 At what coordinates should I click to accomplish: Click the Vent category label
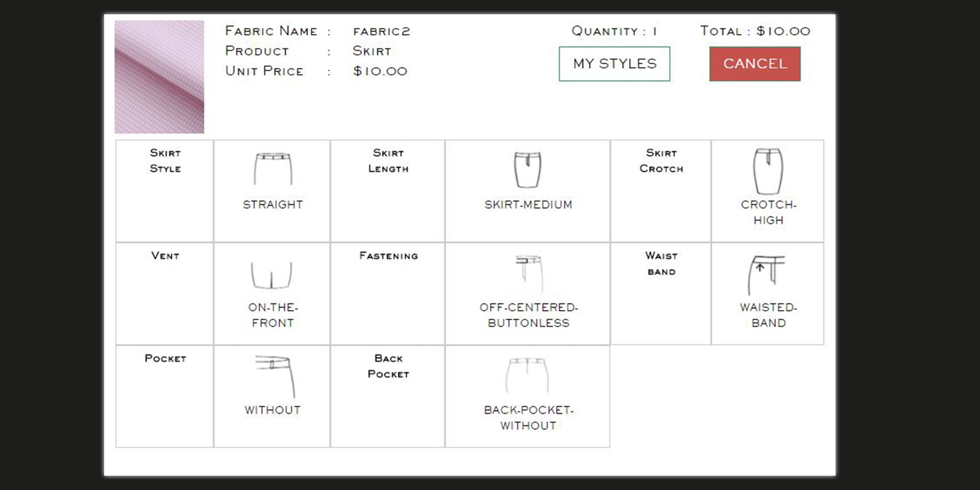click(x=165, y=256)
